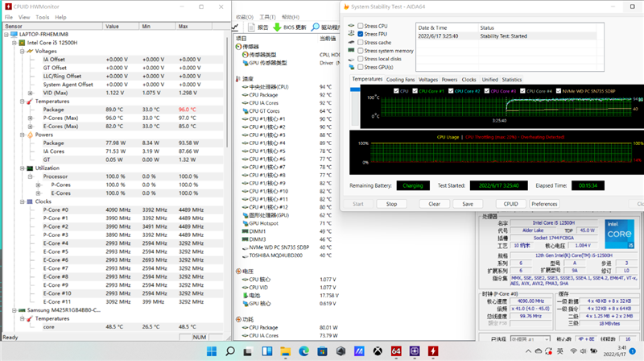Click the sensor gauge icon beside 传感器
Image resolution: width=644 pixels, height=361 pixels.
[238, 47]
